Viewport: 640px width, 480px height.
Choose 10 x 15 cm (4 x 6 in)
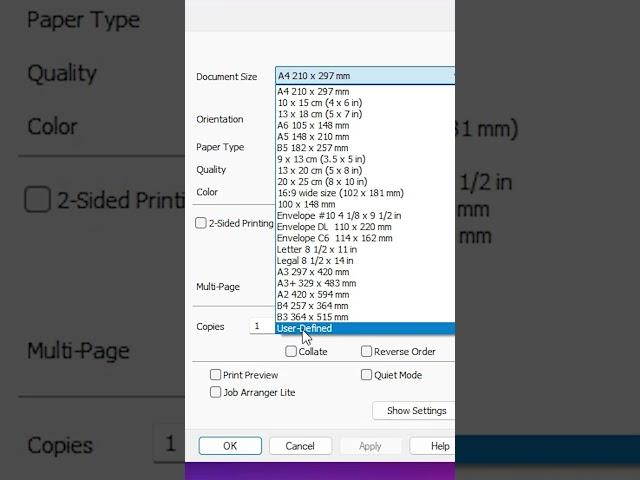click(365, 103)
